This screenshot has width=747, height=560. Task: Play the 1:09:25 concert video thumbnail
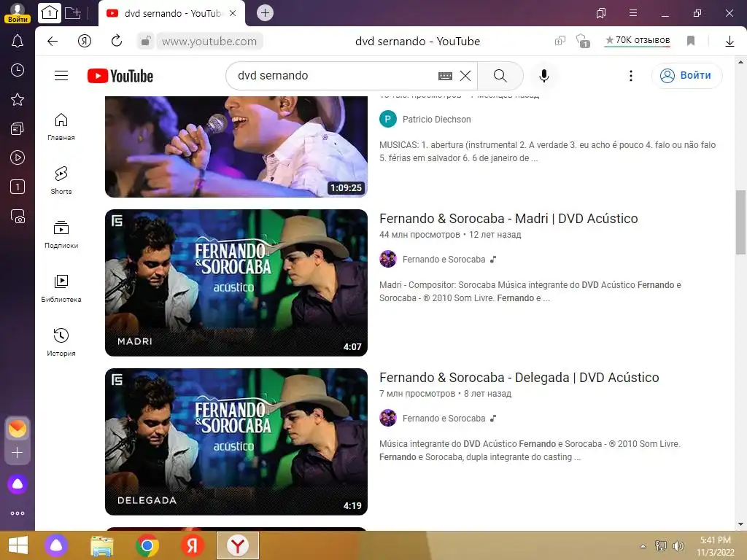tap(236, 147)
